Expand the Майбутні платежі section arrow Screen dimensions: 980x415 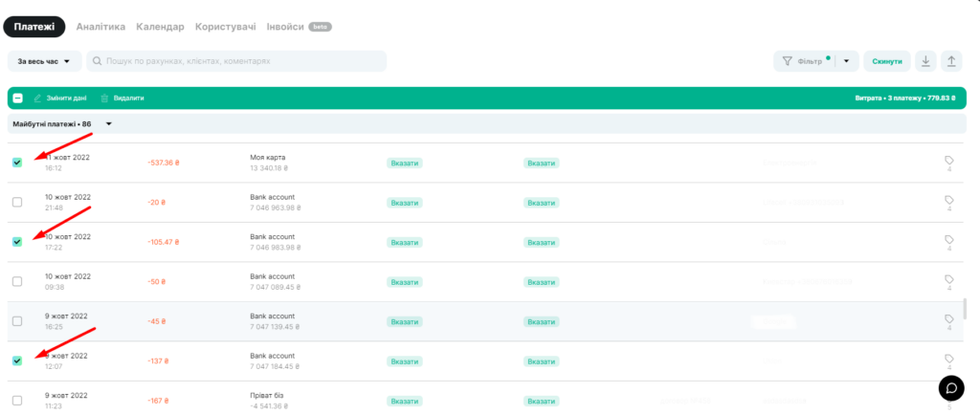click(x=109, y=123)
